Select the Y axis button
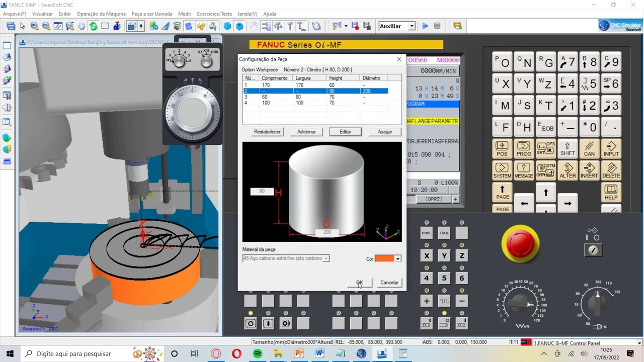The width and height of the screenshot is (644, 362). 444,256
